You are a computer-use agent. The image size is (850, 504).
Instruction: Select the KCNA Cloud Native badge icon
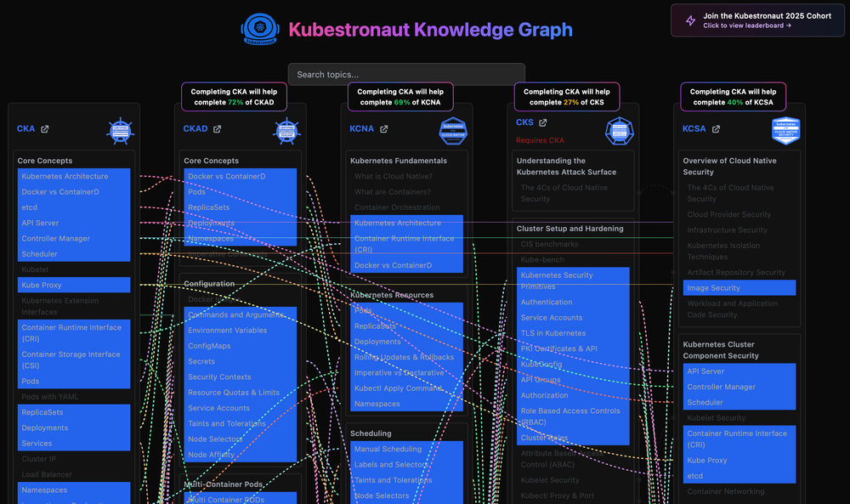tap(453, 132)
